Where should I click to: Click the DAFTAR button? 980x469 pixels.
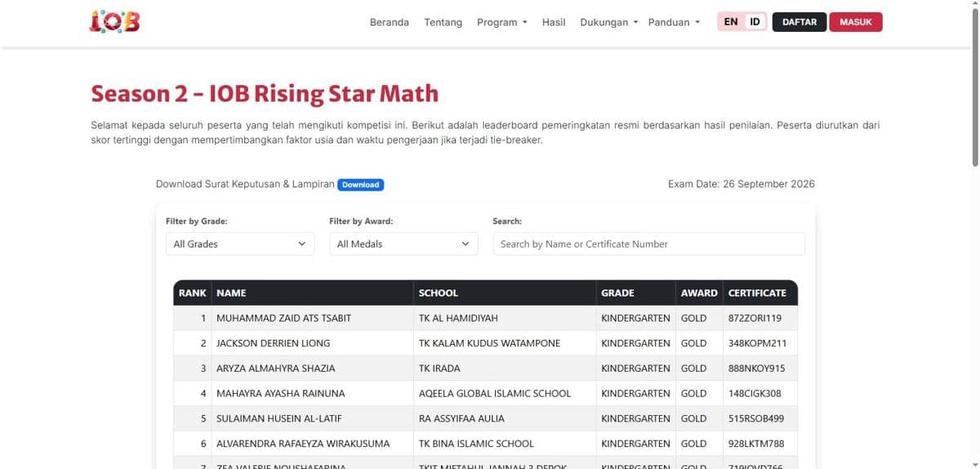tap(800, 22)
